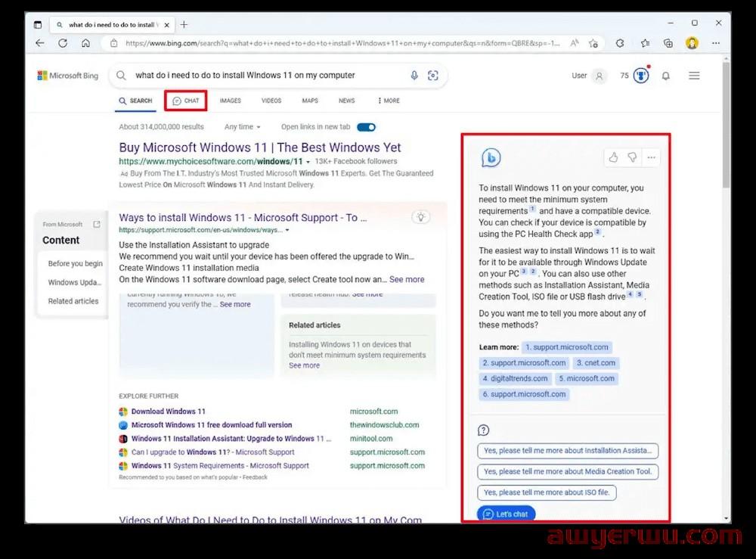This screenshot has width=756, height=559.
Task: Close the Bing search browser tab
Action: coord(167,25)
